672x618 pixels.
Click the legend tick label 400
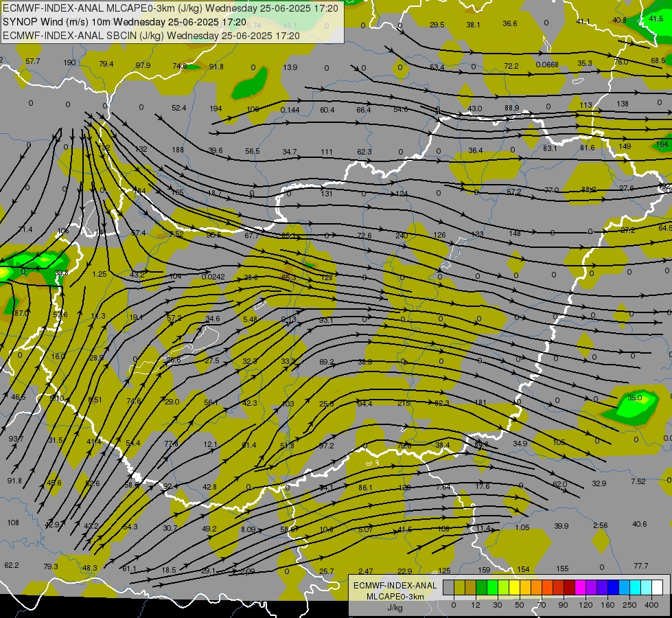click(x=651, y=605)
